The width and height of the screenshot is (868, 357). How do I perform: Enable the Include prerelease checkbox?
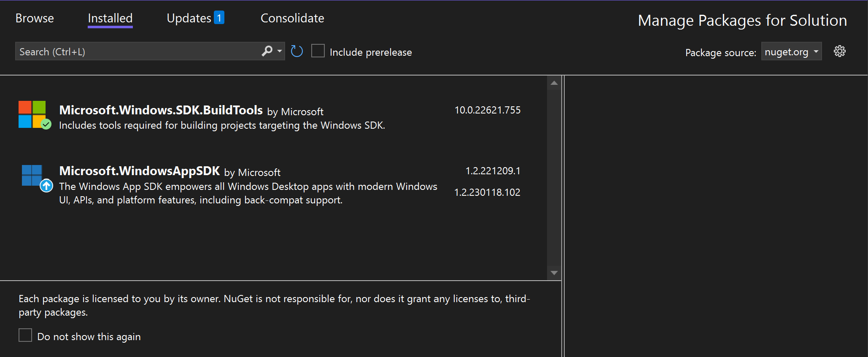pyautogui.click(x=318, y=51)
